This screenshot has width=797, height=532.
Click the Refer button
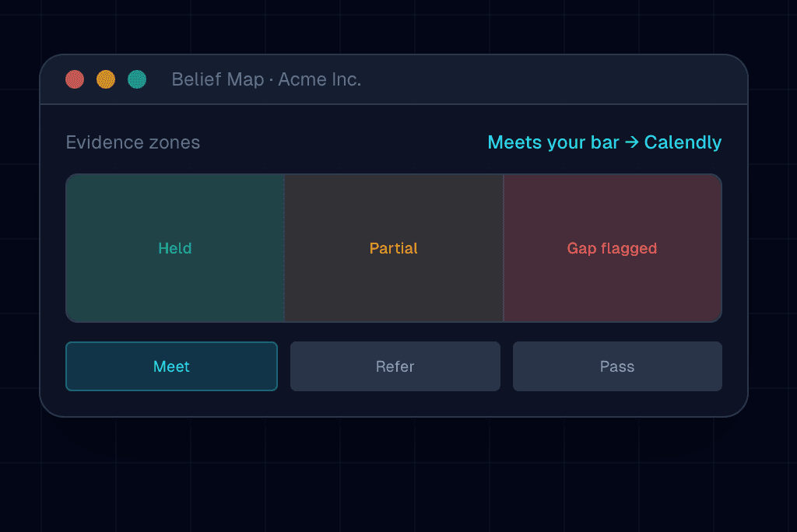click(395, 366)
